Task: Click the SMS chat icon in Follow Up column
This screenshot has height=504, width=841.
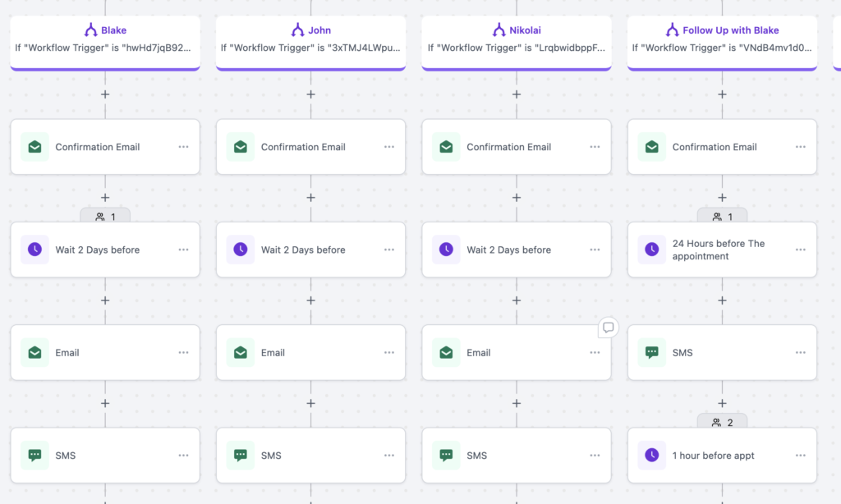Action: [x=652, y=353]
